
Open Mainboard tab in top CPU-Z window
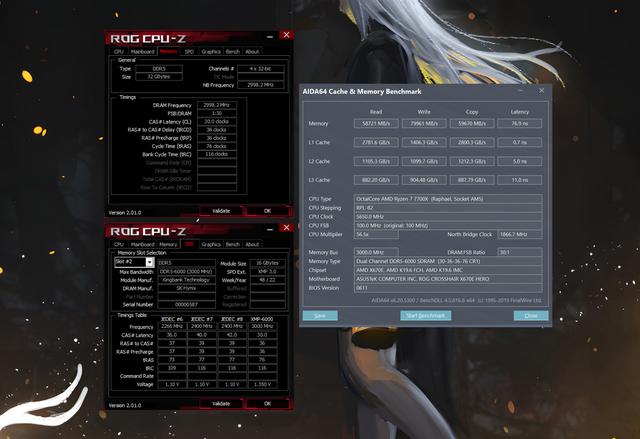tap(142, 51)
